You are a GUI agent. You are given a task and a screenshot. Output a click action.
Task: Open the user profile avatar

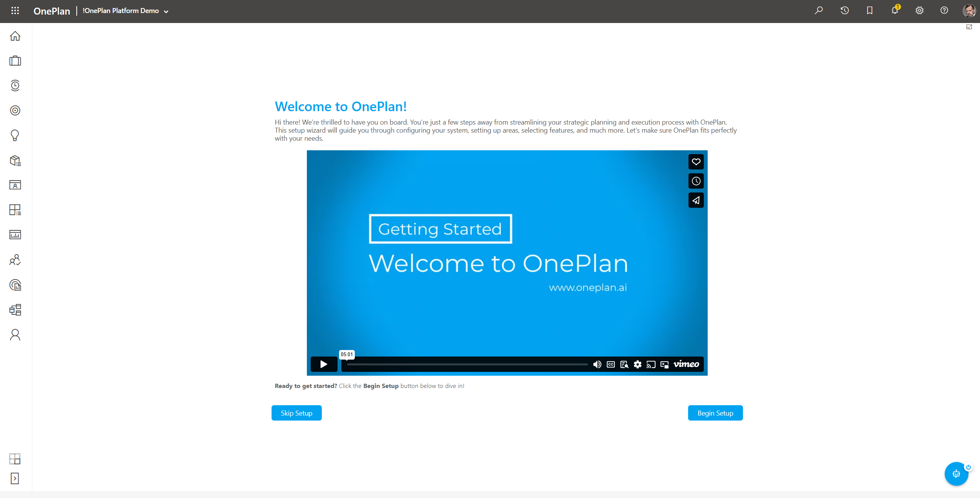(969, 11)
